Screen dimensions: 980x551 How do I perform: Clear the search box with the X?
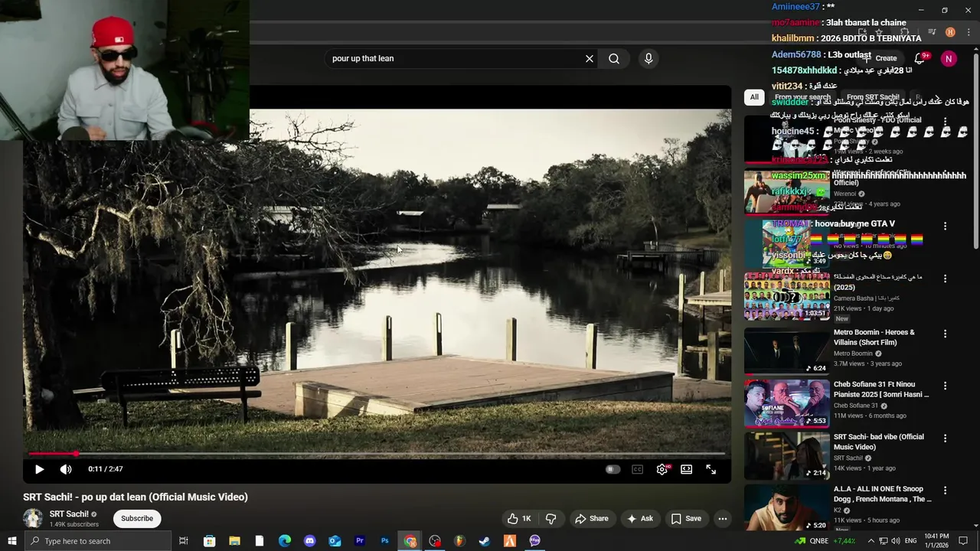590,58
